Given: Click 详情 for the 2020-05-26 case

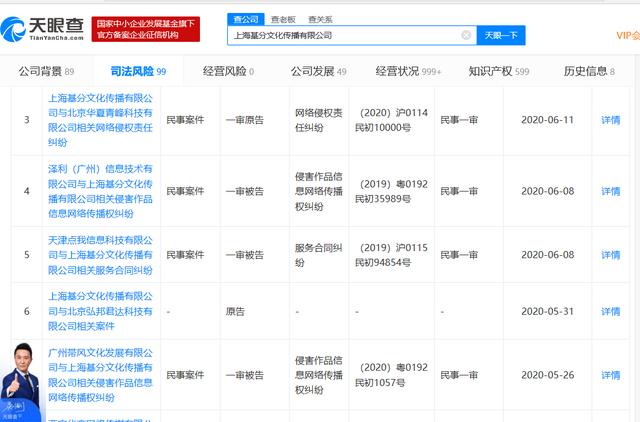Looking at the screenshot, I should (611, 375).
